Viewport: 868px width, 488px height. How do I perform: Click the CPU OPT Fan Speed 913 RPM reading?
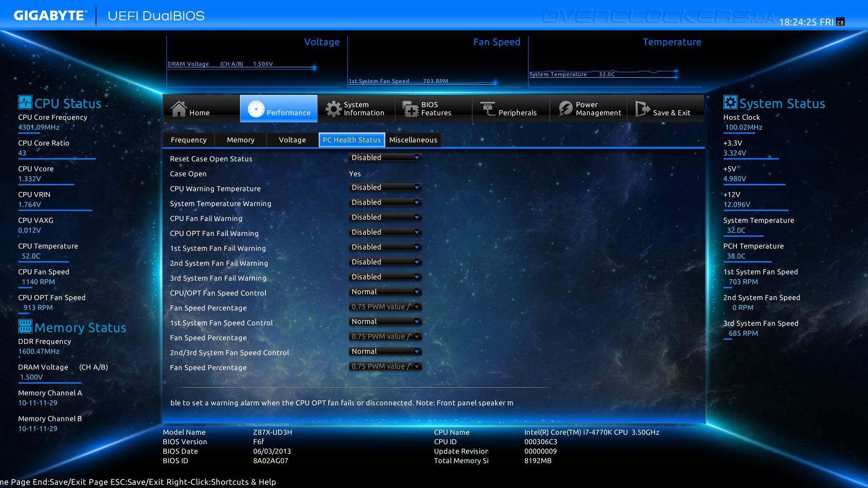(x=38, y=308)
